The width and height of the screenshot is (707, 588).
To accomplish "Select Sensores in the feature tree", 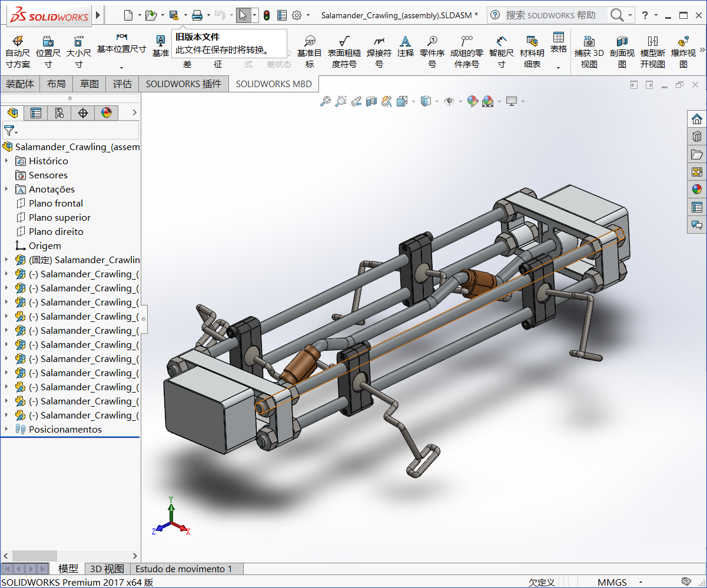I will click(48, 175).
